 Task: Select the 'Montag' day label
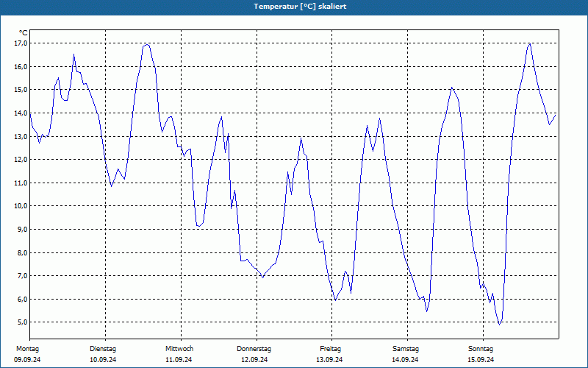coord(27,349)
